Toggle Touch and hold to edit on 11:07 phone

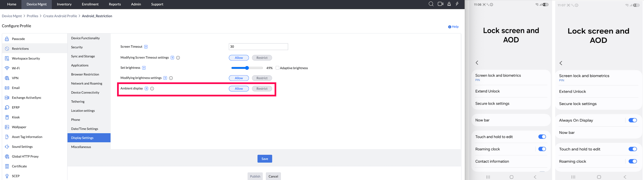coord(633,149)
